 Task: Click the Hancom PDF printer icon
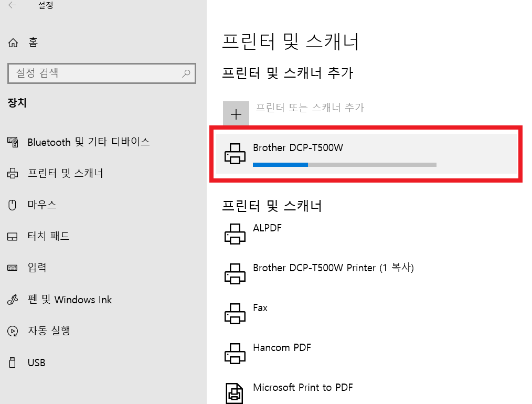point(235,354)
